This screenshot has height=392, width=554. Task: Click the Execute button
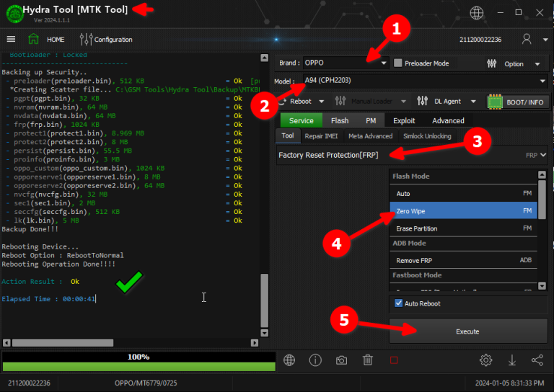point(467,331)
